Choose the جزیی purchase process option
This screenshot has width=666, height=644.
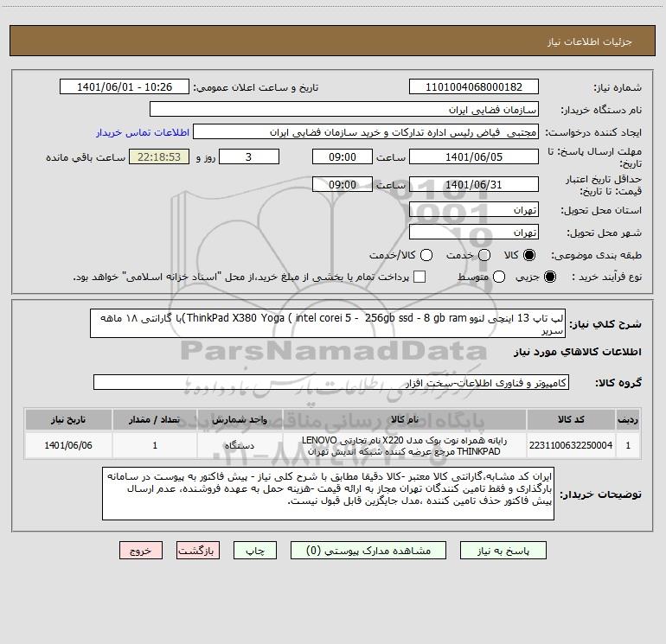pos(549,277)
